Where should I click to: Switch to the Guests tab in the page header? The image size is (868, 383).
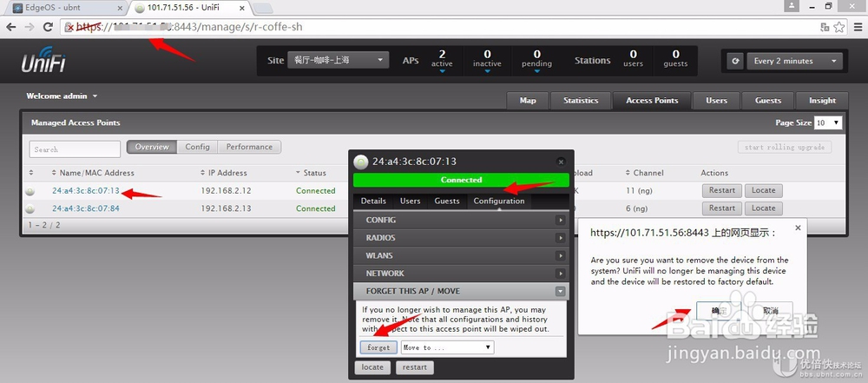pos(768,101)
